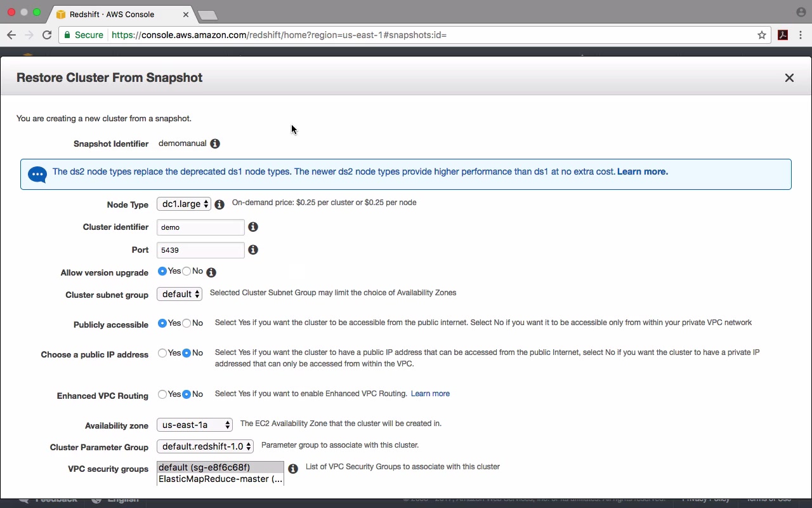Select No for Publicly accessible
The height and width of the screenshot is (508, 812).
tap(187, 323)
